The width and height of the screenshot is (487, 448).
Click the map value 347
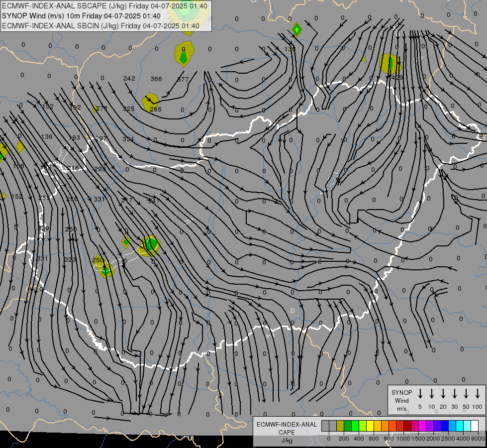click(154, 201)
